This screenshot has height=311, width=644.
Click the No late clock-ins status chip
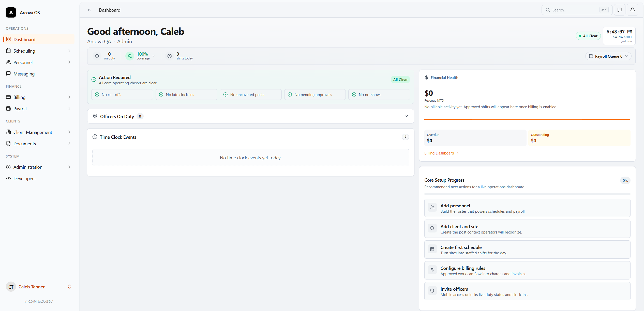pos(186,95)
